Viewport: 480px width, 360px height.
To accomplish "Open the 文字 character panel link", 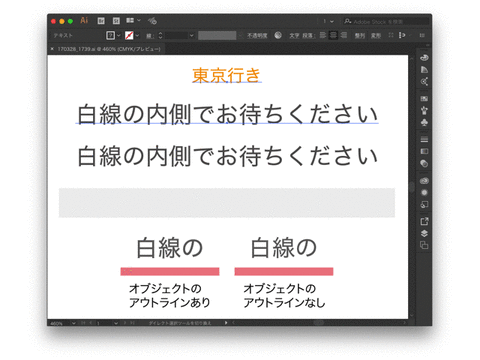I will (294, 35).
